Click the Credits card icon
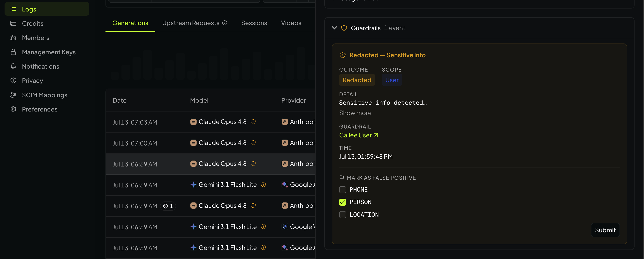644x259 pixels. (13, 24)
